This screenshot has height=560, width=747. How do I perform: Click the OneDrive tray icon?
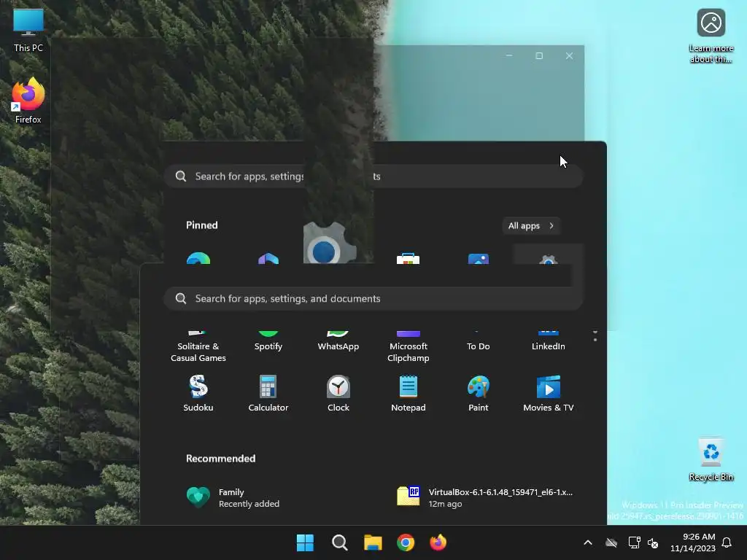point(611,542)
